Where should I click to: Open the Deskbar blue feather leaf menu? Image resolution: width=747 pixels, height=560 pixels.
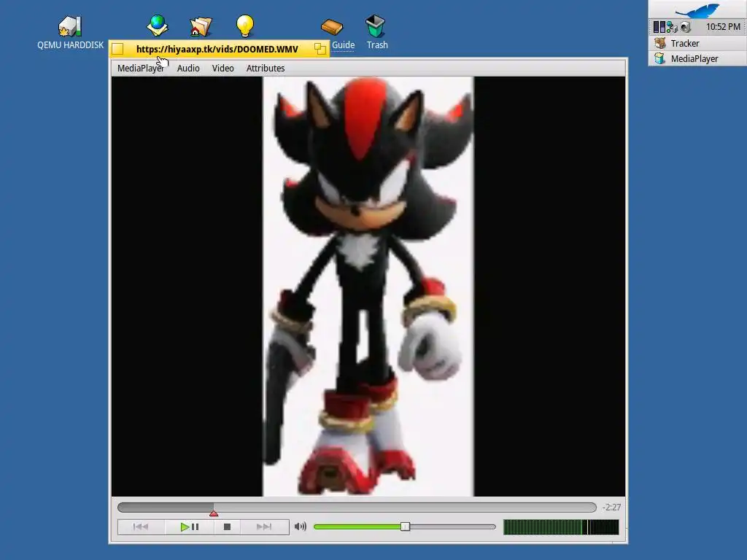(x=697, y=9)
